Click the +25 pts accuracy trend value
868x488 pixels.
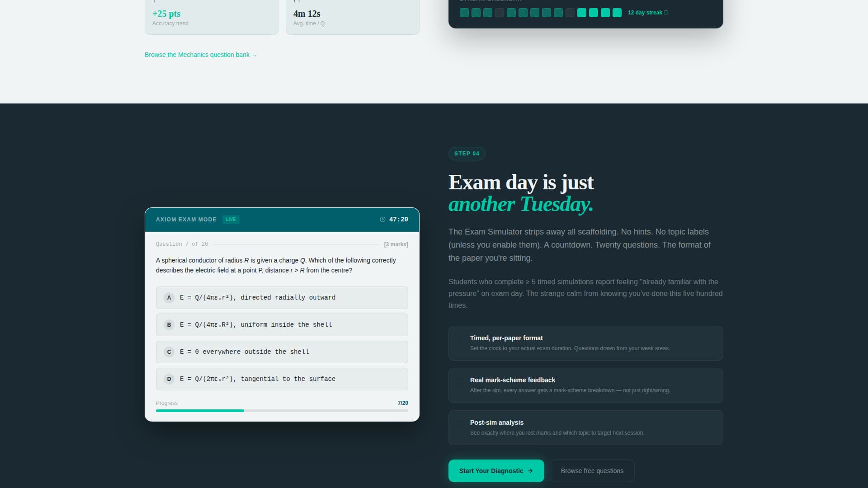click(x=166, y=14)
